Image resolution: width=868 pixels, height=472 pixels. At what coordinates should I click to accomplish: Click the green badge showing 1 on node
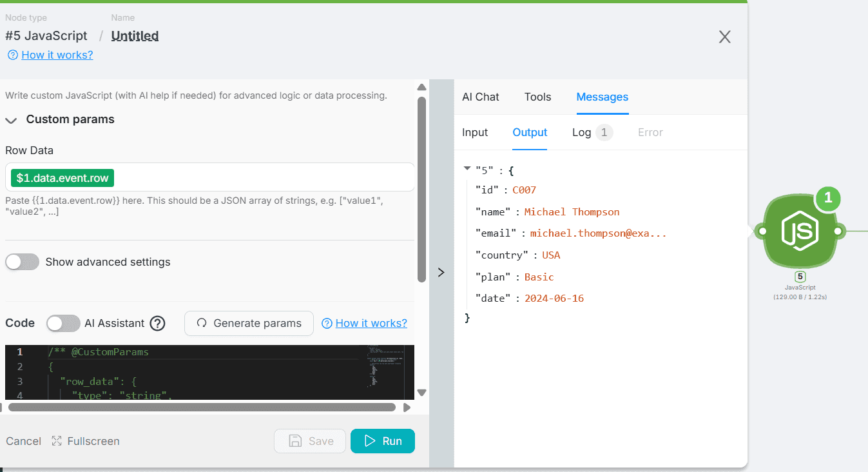pos(828,199)
